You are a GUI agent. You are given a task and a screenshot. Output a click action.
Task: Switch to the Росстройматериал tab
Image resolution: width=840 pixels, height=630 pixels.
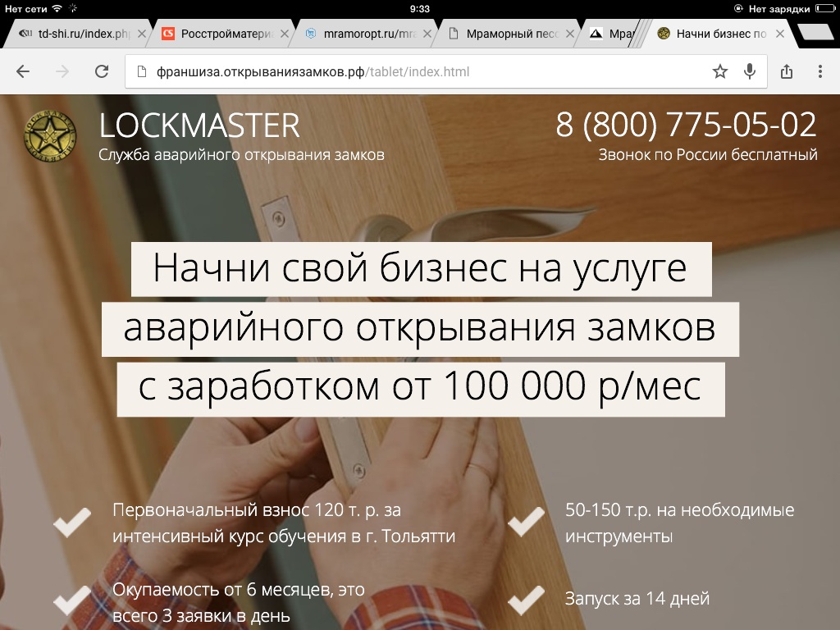click(226, 34)
